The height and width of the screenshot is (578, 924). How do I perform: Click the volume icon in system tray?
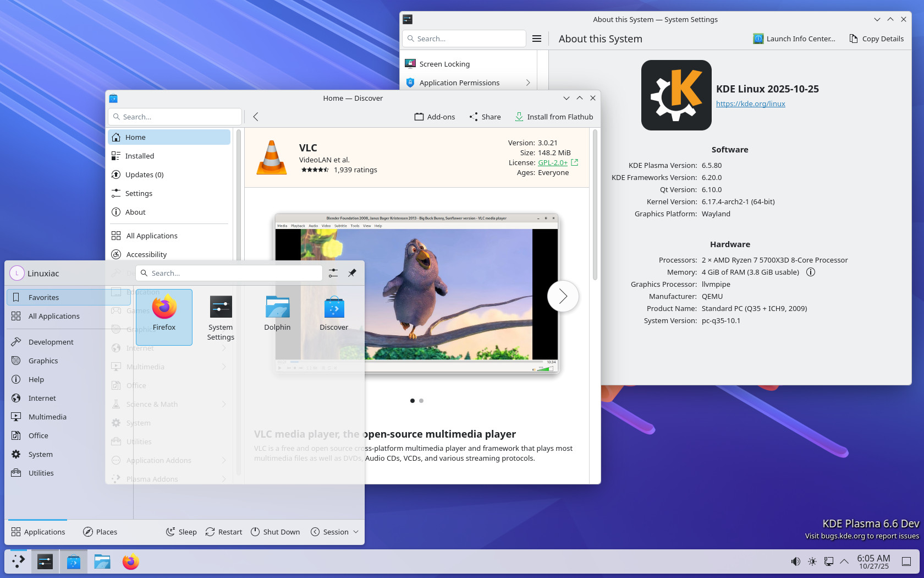click(x=795, y=561)
